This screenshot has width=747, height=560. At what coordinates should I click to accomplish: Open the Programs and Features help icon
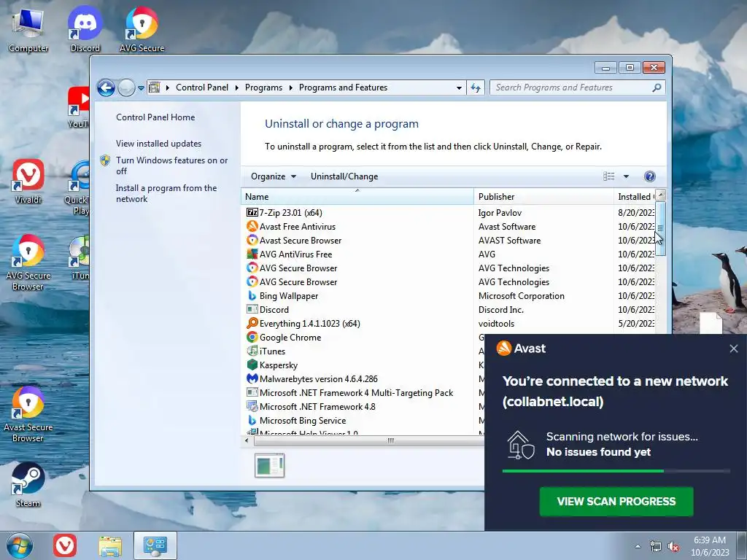[649, 176]
